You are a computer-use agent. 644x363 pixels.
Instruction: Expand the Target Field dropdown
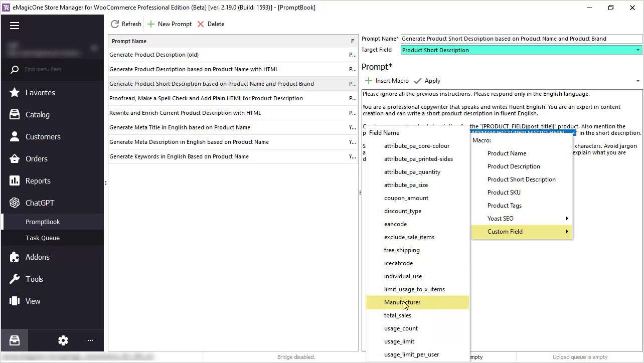point(638,50)
